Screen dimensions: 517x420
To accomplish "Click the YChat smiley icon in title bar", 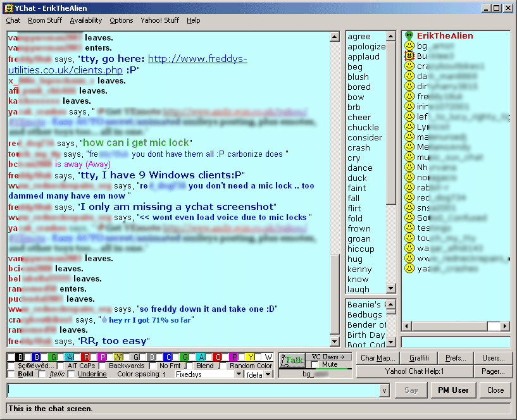I will pos(9,8).
